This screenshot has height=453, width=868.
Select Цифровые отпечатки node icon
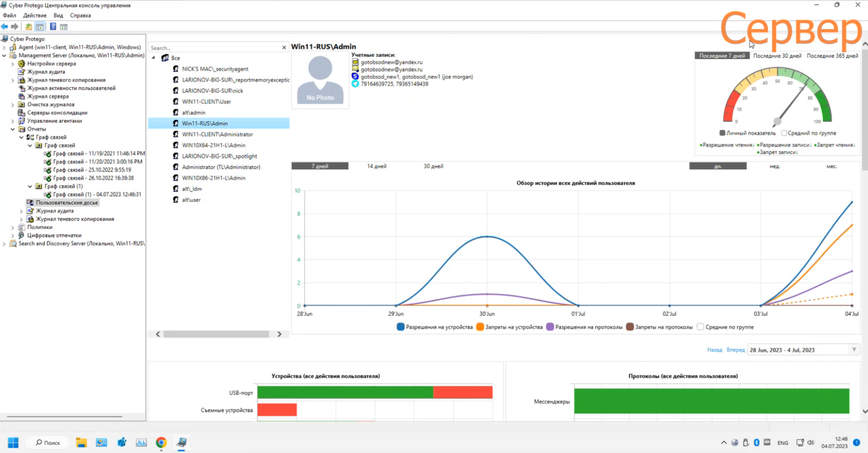tap(21, 235)
